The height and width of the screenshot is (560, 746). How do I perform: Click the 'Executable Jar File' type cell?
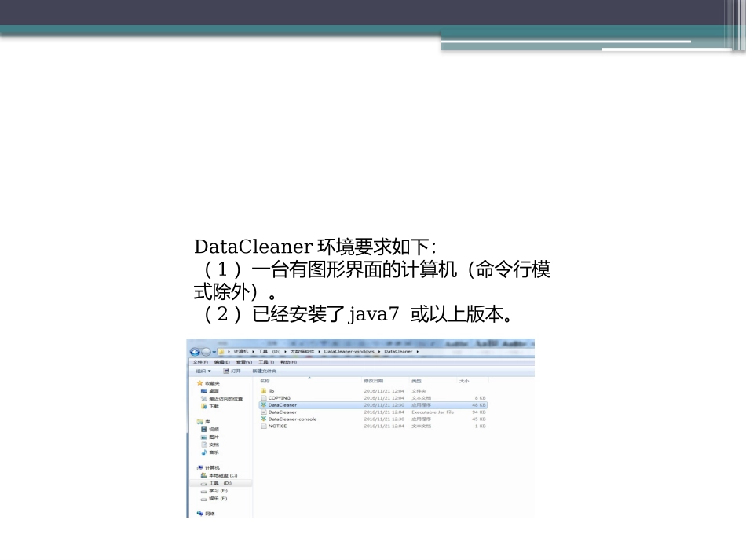[433, 412]
